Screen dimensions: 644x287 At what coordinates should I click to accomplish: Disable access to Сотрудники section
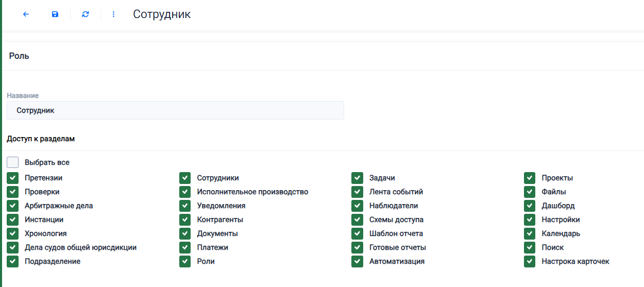tap(185, 178)
